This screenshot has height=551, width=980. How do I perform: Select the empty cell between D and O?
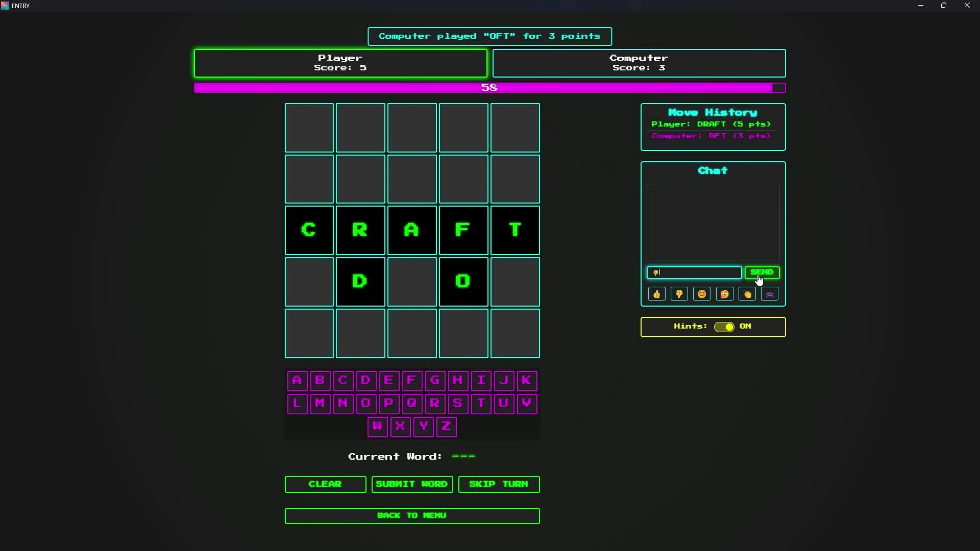(412, 282)
